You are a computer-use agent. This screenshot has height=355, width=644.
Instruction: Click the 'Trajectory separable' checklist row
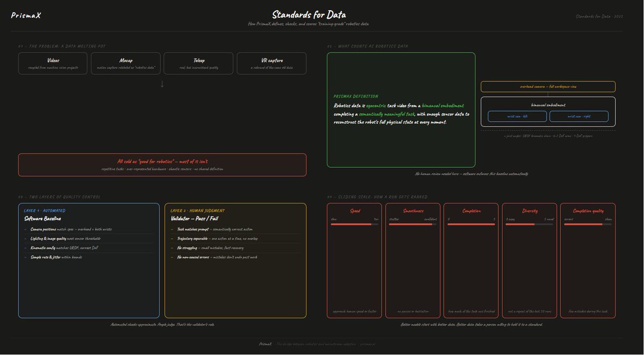235,239
